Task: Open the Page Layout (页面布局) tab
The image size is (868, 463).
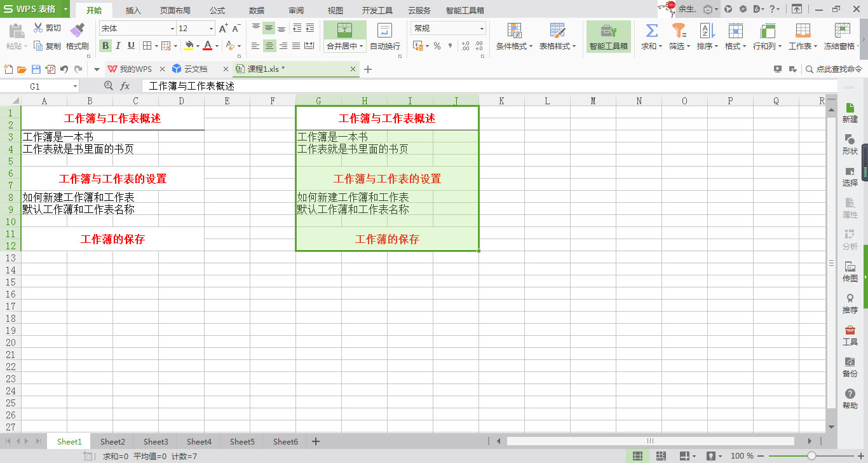Action: (175, 11)
